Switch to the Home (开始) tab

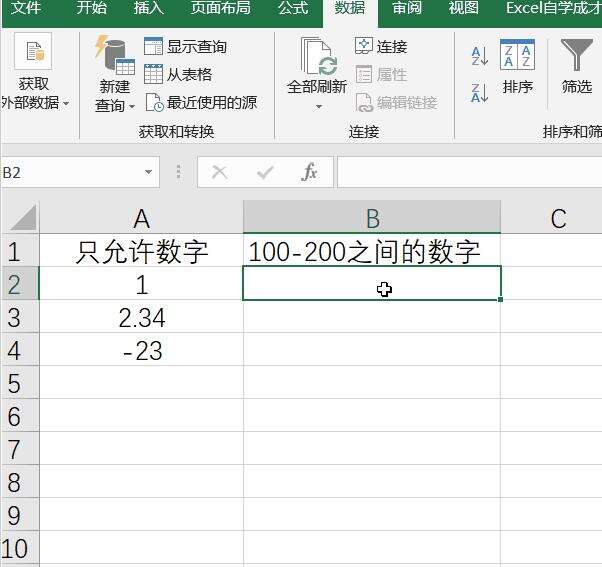91,8
